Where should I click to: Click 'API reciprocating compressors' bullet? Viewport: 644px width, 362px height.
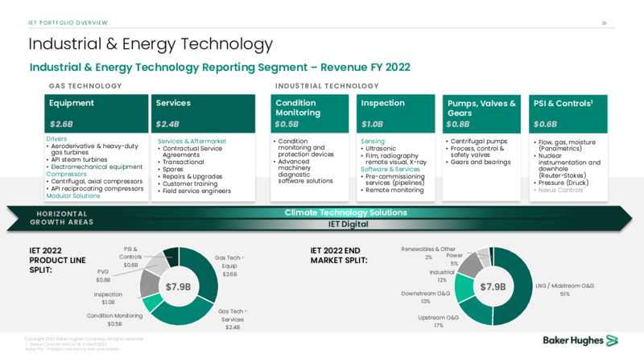click(x=95, y=188)
